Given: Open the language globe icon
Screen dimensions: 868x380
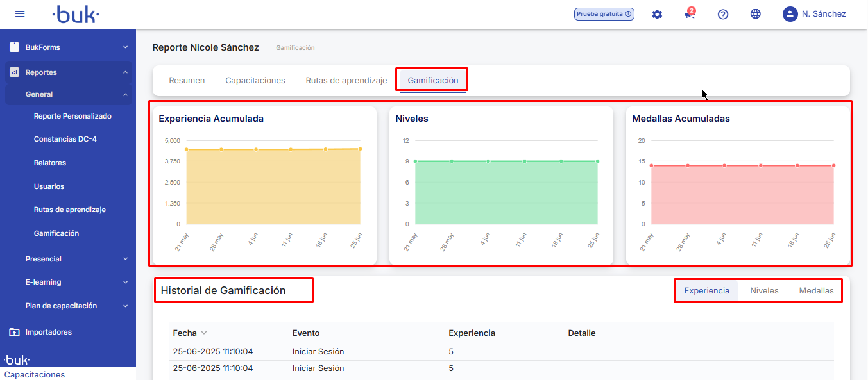Looking at the screenshot, I should [756, 14].
